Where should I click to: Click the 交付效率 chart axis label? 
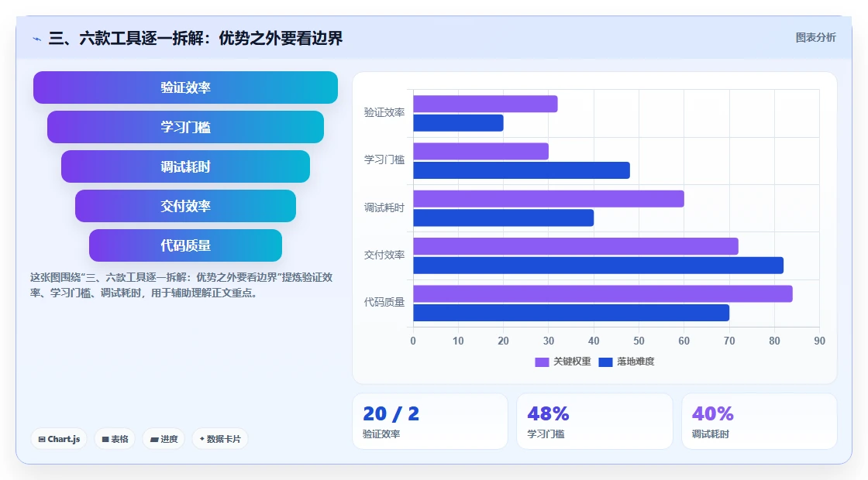coord(384,255)
